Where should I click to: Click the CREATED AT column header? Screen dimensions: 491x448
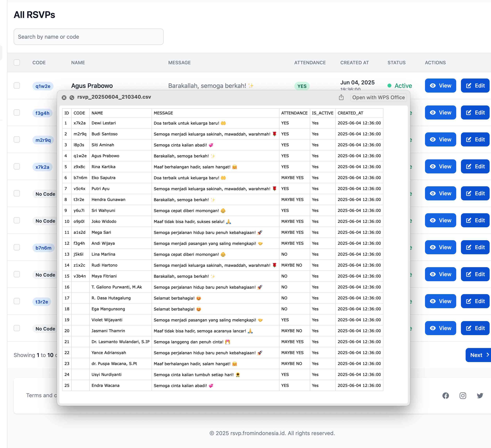[354, 62]
